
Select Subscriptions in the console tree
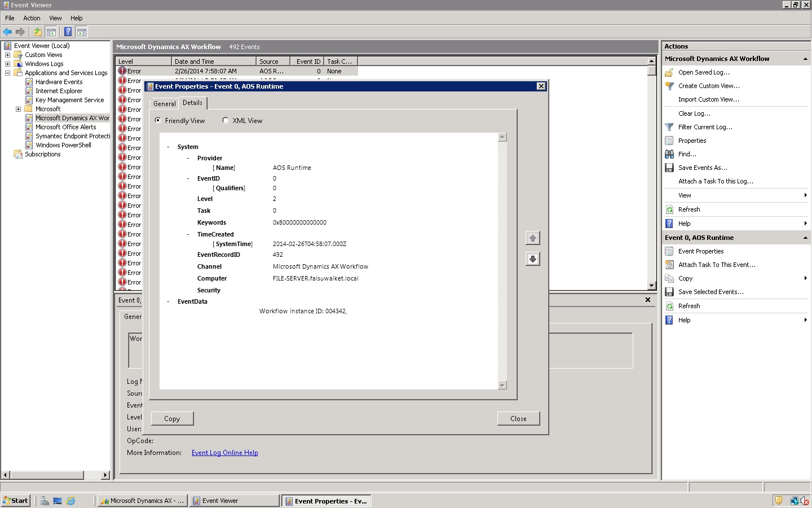pos(42,154)
